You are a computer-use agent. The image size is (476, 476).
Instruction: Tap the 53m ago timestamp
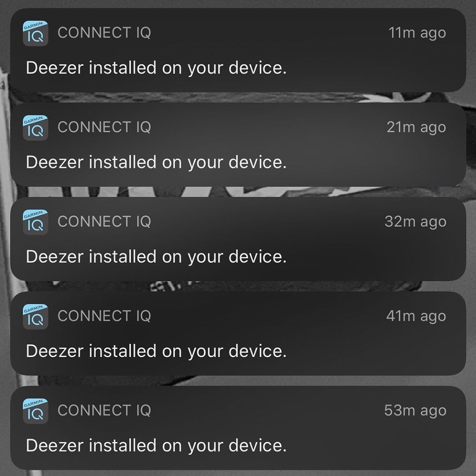point(415,411)
